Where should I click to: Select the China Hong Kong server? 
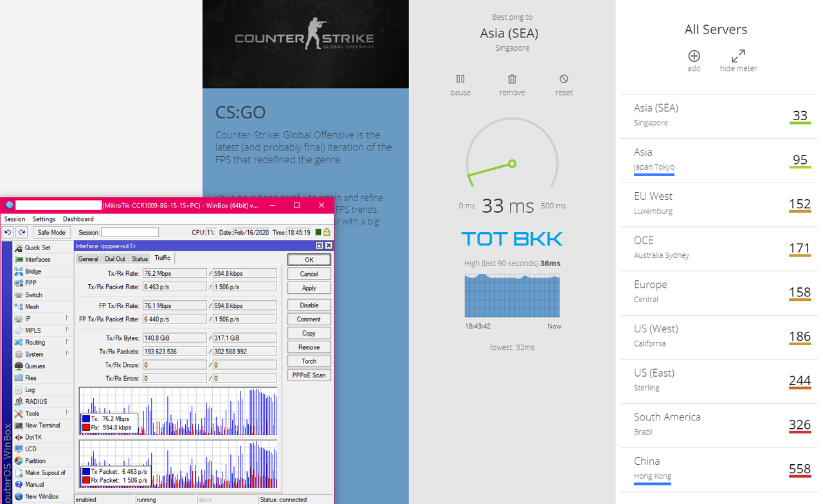[719, 470]
